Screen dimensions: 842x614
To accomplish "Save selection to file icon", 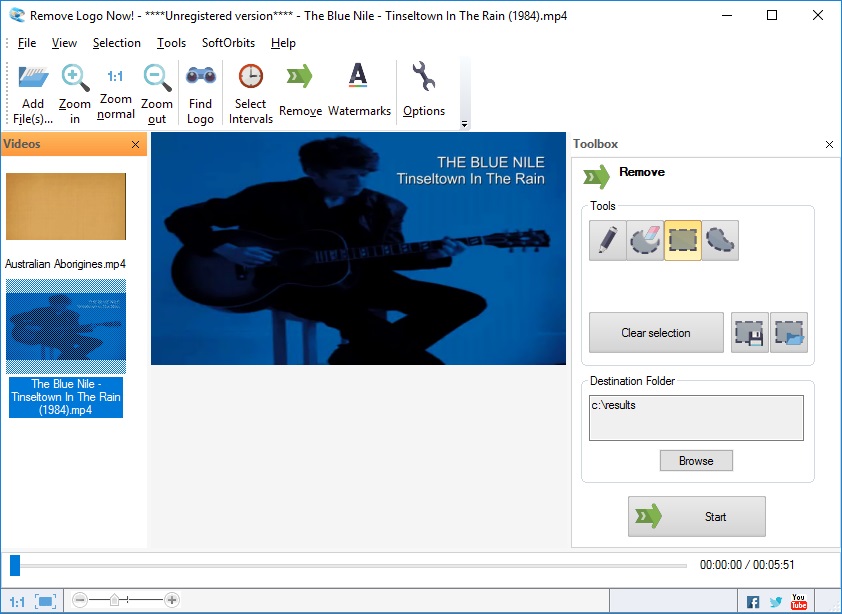I will 750,333.
